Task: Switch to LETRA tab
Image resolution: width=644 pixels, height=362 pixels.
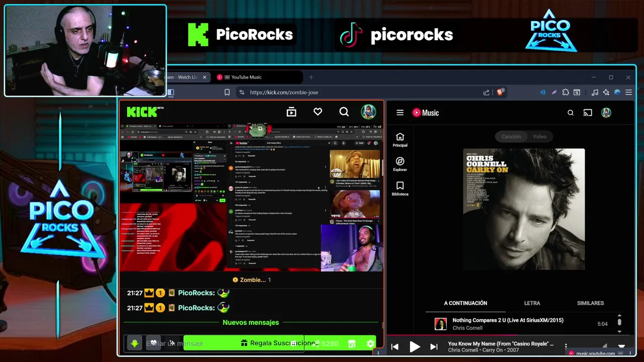Action: click(x=532, y=303)
